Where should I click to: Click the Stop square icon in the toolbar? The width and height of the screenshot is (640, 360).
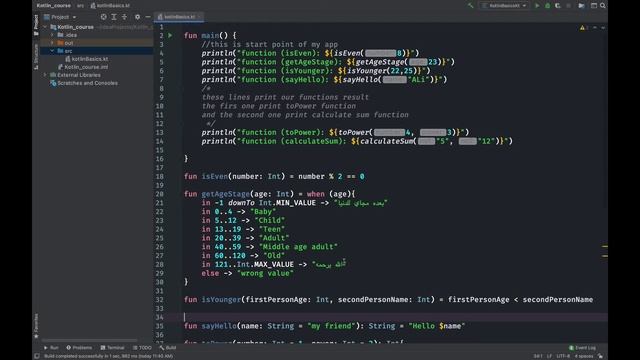click(569, 6)
